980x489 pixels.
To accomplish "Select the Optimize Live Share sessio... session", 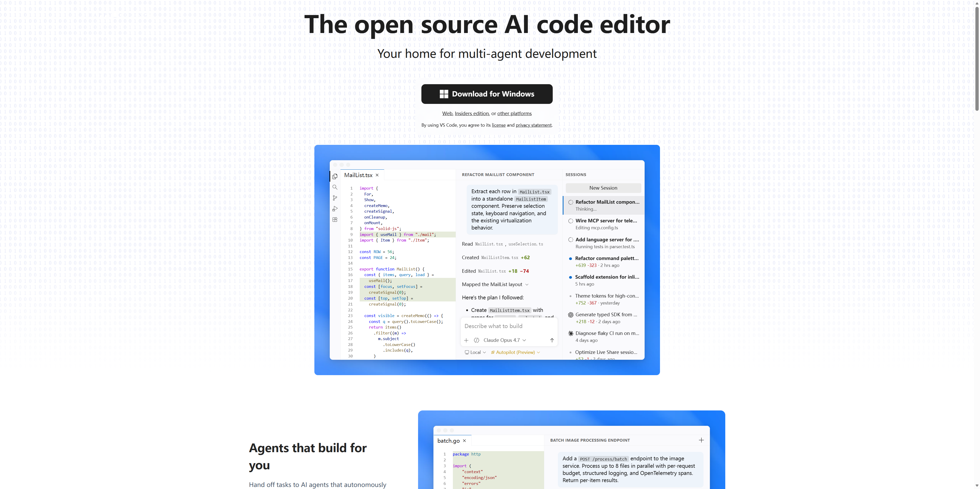I will tap(603, 354).
